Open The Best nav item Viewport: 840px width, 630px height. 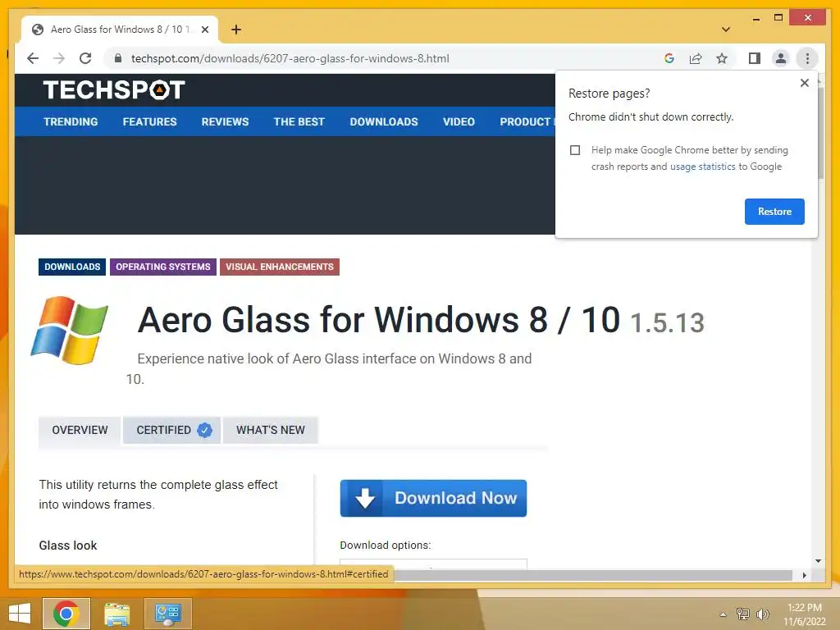coord(299,121)
